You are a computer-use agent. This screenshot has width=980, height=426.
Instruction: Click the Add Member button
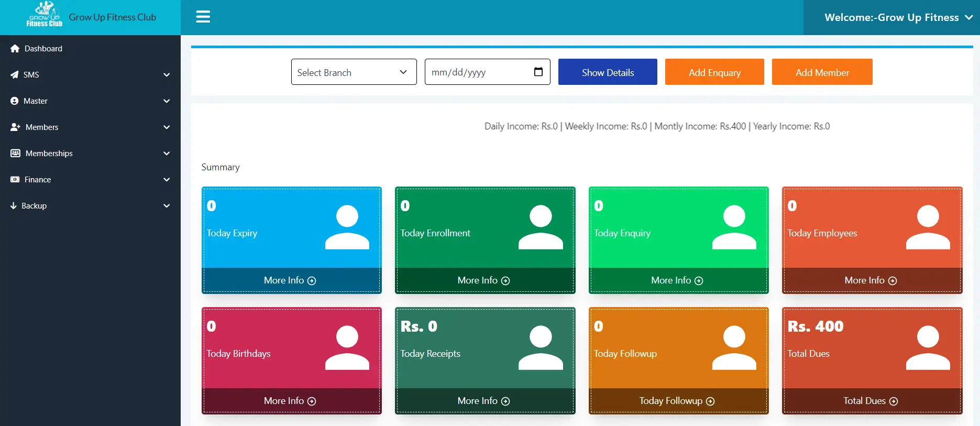tap(822, 72)
